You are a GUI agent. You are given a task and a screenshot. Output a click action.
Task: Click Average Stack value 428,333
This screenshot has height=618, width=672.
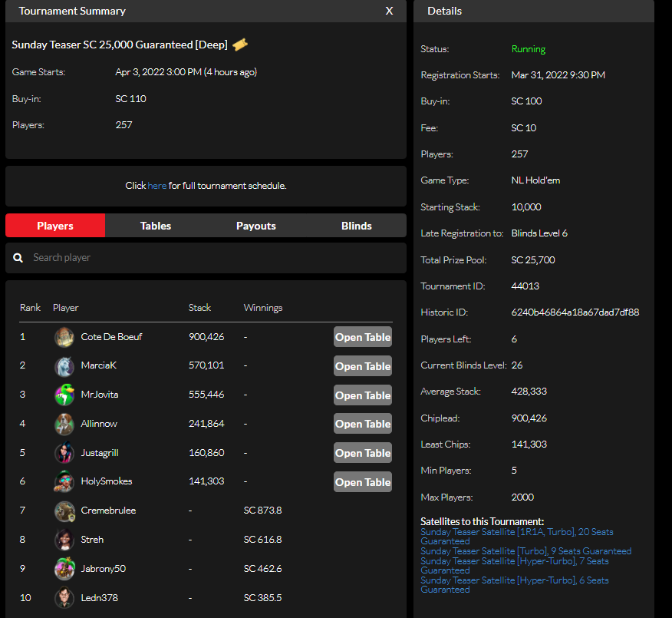(529, 391)
